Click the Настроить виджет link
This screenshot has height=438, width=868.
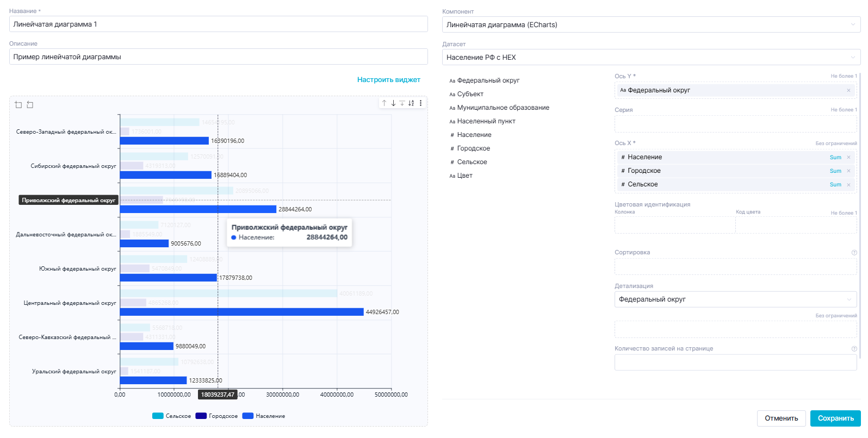pos(388,80)
